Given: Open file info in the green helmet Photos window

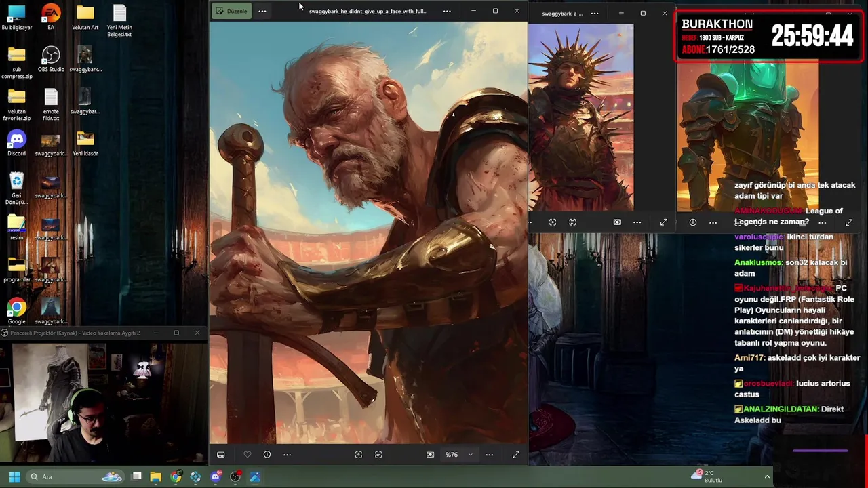Looking at the screenshot, I should click(x=693, y=222).
